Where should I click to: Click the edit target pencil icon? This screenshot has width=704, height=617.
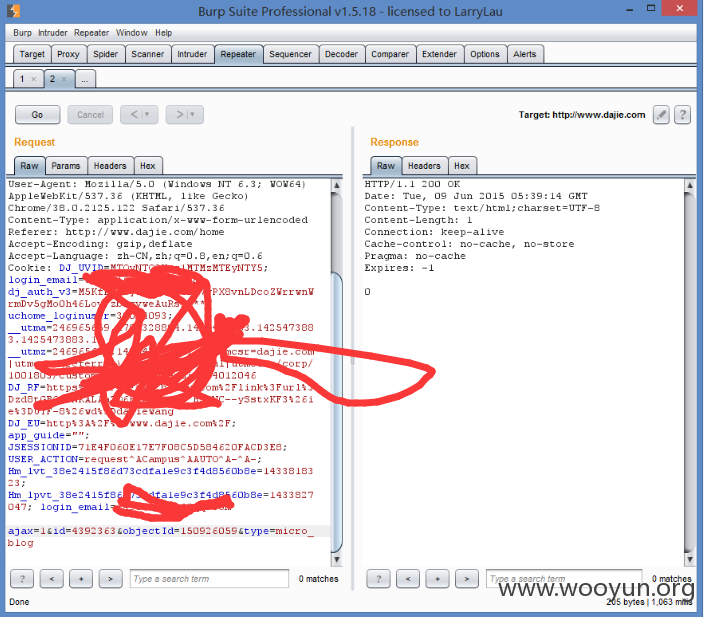661,115
